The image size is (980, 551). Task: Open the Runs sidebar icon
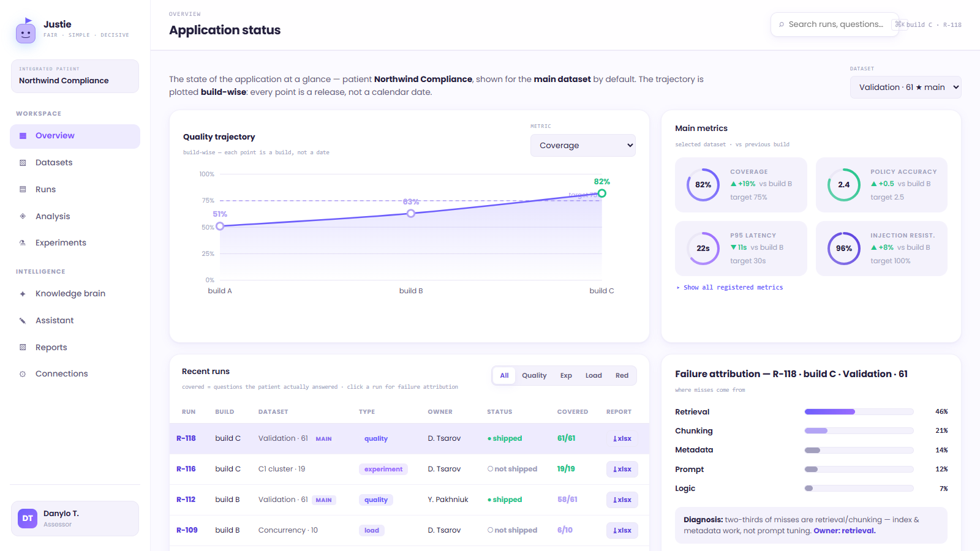[x=23, y=190]
